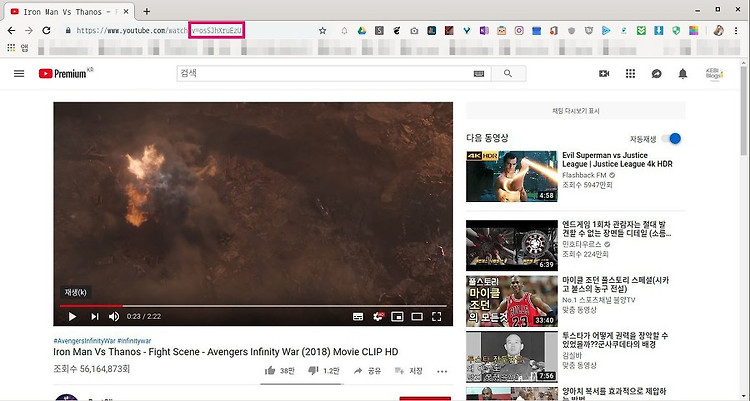Switch to Iron Man Vs Thanos tab
This screenshot has height=401, width=750.
[68, 11]
